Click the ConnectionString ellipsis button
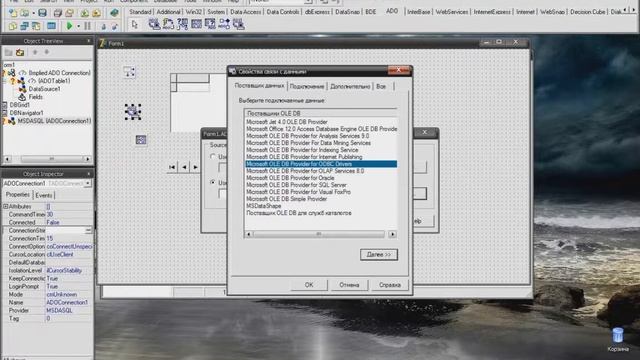 click(x=88, y=231)
